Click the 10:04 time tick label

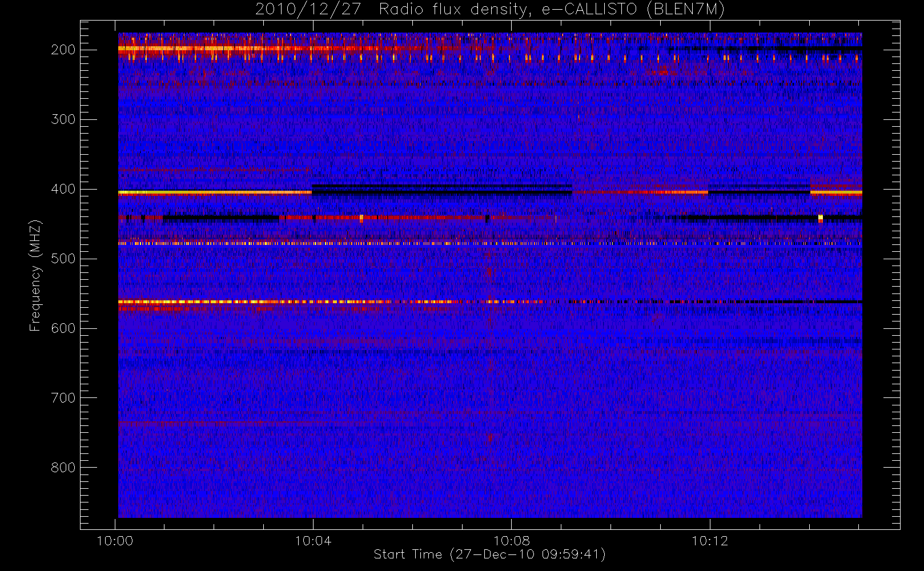coord(313,541)
